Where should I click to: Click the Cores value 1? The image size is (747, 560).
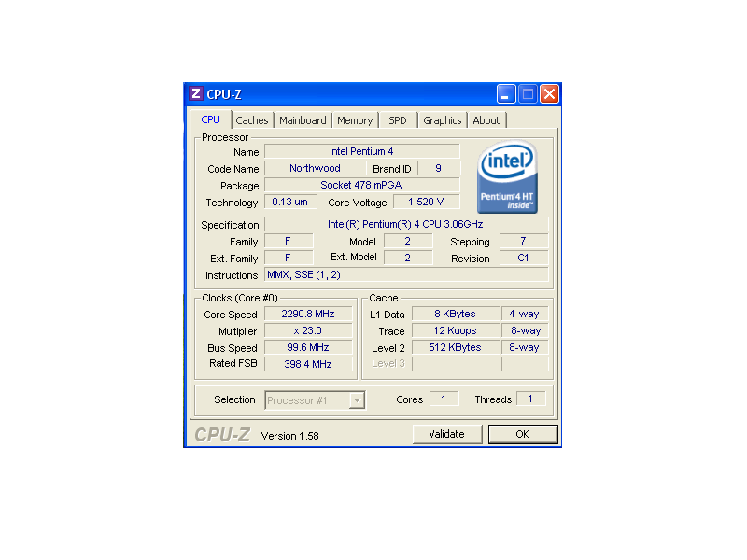click(444, 399)
